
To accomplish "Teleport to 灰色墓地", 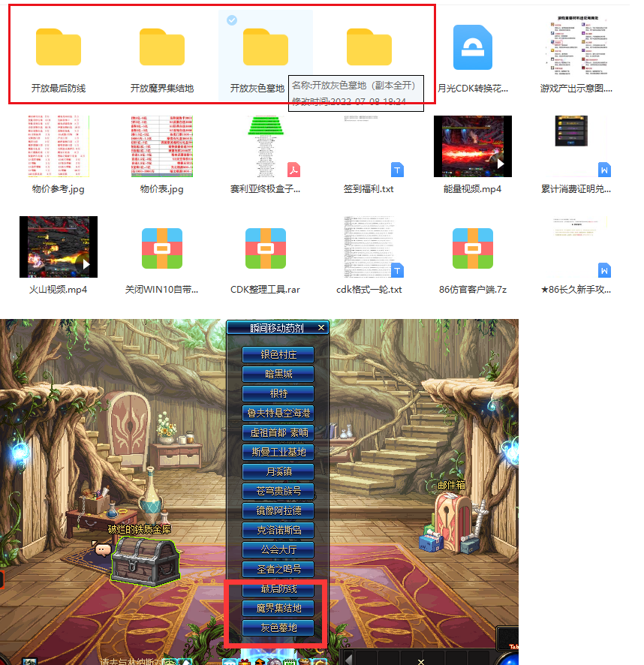I will tap(278, 627).
